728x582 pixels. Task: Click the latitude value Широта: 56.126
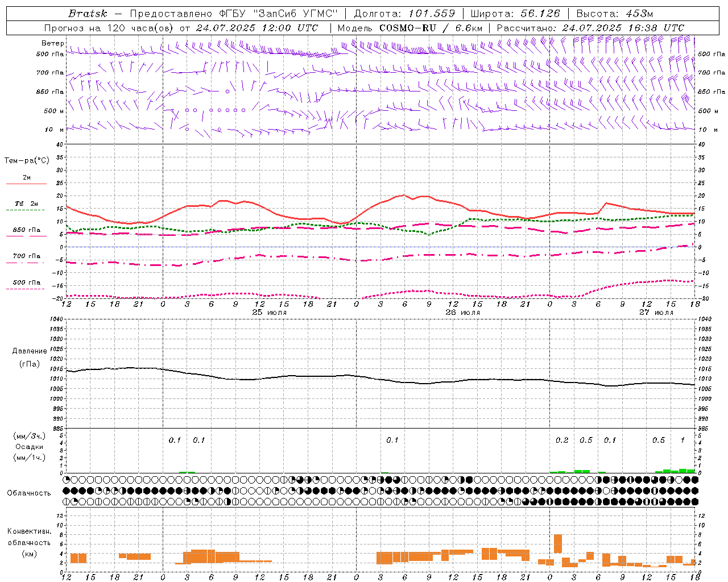[x=515, y=14]
